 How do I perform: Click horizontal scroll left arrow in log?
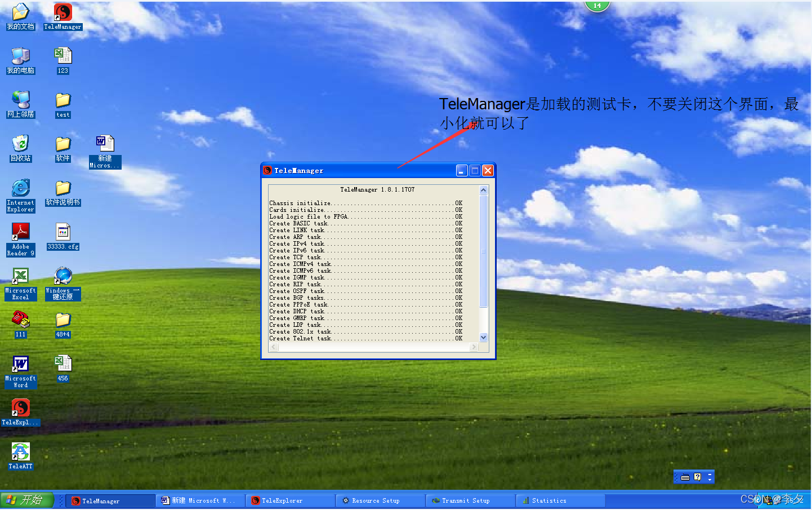[274, 347]
